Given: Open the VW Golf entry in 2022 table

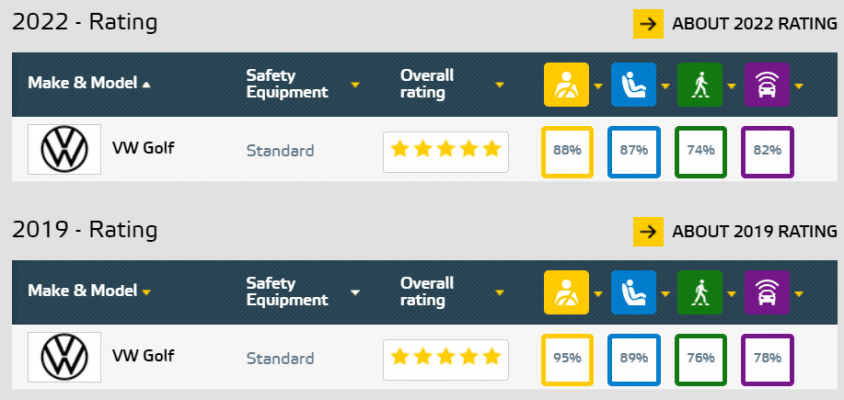Looking at the screenshot, I should tap(143, 148).
